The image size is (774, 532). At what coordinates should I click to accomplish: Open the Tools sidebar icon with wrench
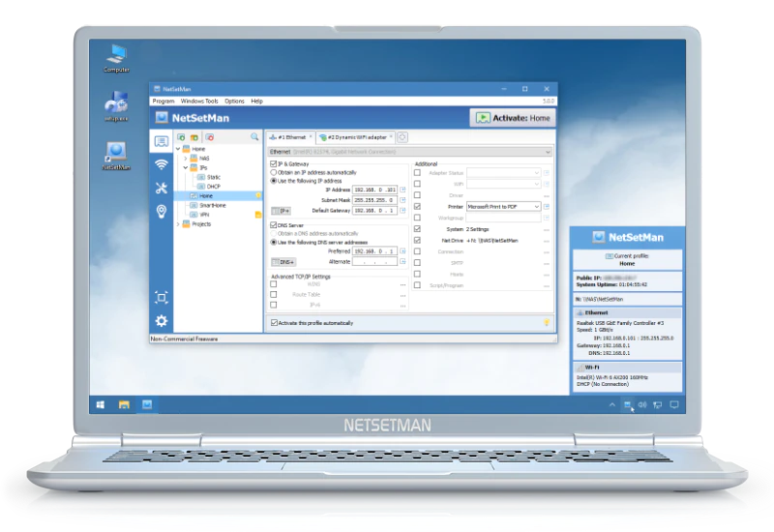(x=161, y=188)
